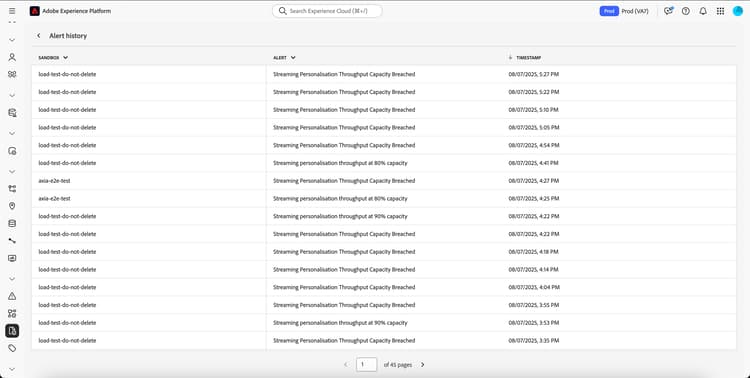Open the document shield icon in sidebar
Image resolution: width=750 pixels, height=378 pixels.
pos(12,151)
